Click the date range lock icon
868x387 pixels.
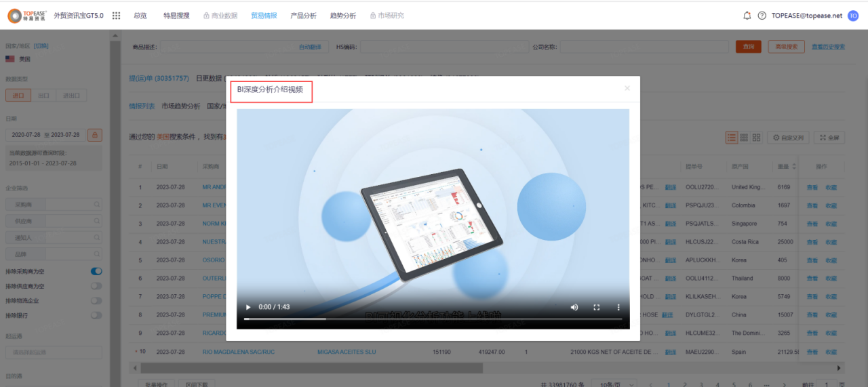click(95, 135)
